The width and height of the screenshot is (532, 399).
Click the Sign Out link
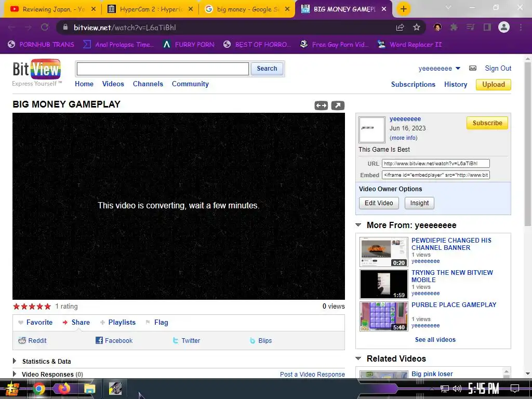click(498, 68)
